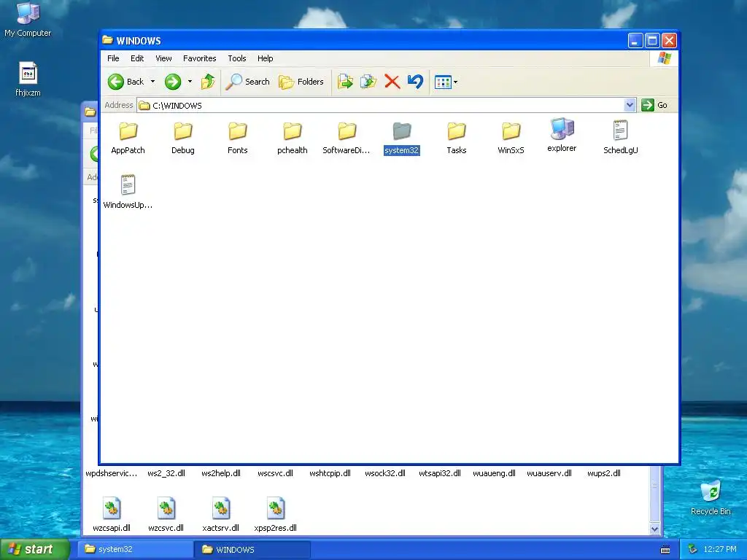Select xpsp2res.dll in system32 window
The width and height of the screenshot is (747, 560).
tap(275, 514)
